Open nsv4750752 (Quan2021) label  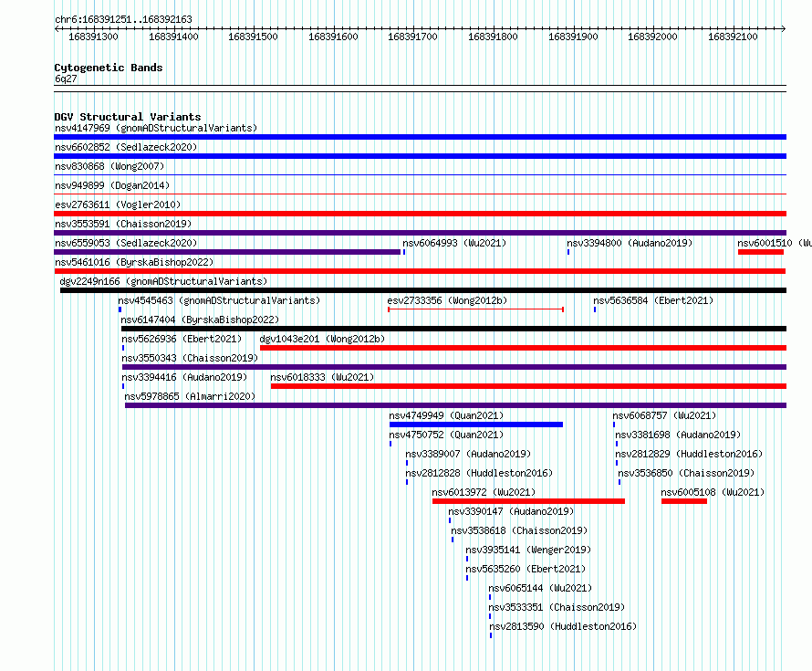[446, 435]
